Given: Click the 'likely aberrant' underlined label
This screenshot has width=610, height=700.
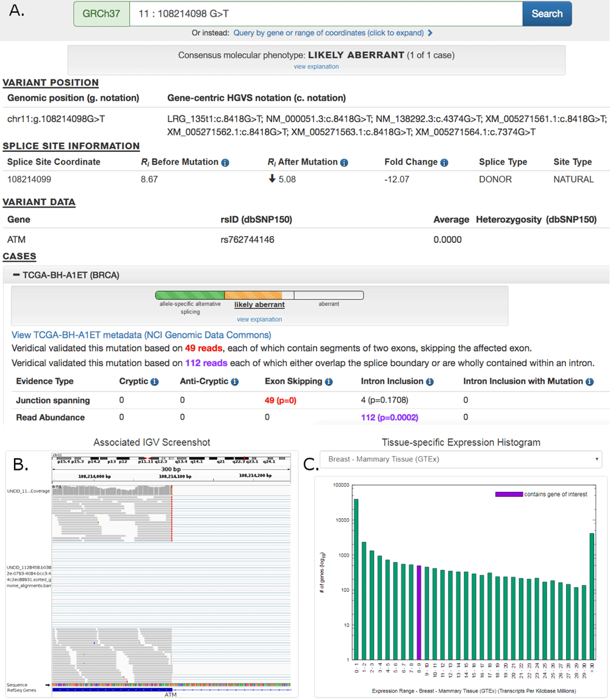Looking at the screenshot, I should click(259, 305).
